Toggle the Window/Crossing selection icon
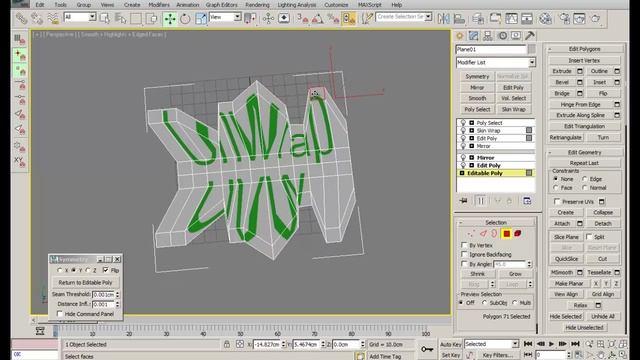 tap(151, 18)
